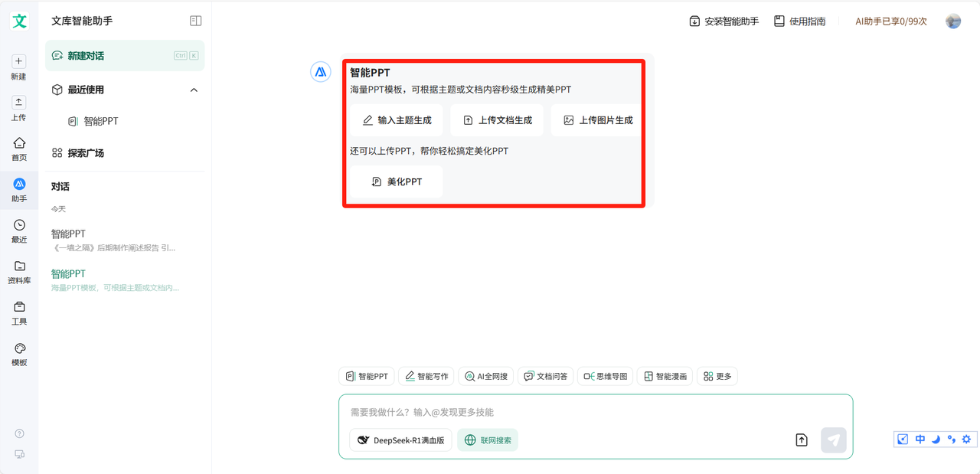980x474 pixels.
Task: Click the AI助手已享0/99次 quota text
Action: coord(891,21)
